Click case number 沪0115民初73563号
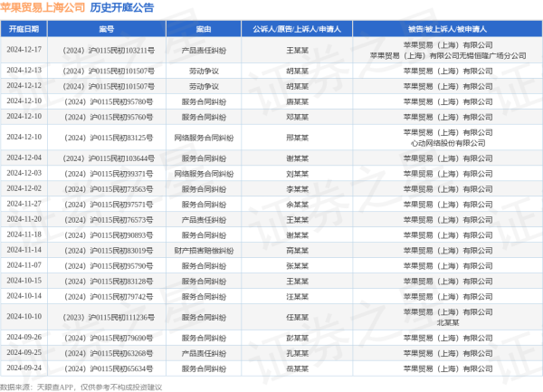 pyautogui.click(x=109, y=189)
